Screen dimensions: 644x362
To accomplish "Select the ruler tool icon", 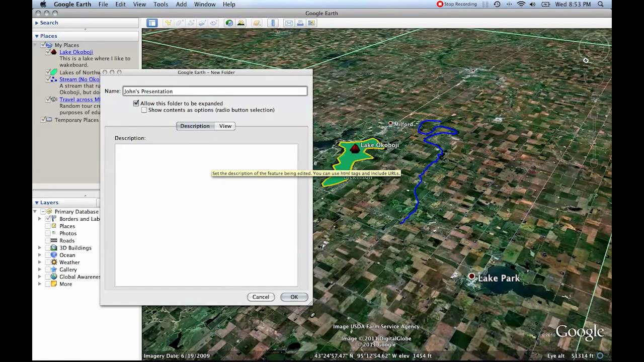I will 273,23.
